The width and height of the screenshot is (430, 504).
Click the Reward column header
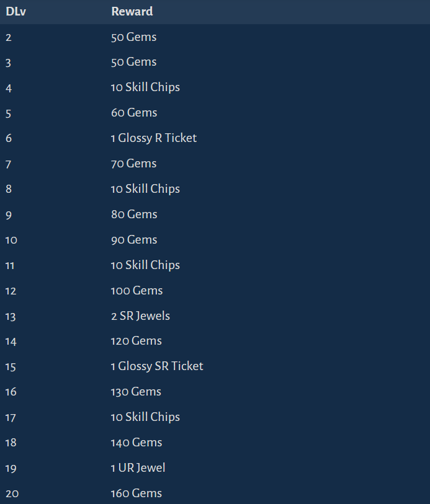tap(132, 12)
